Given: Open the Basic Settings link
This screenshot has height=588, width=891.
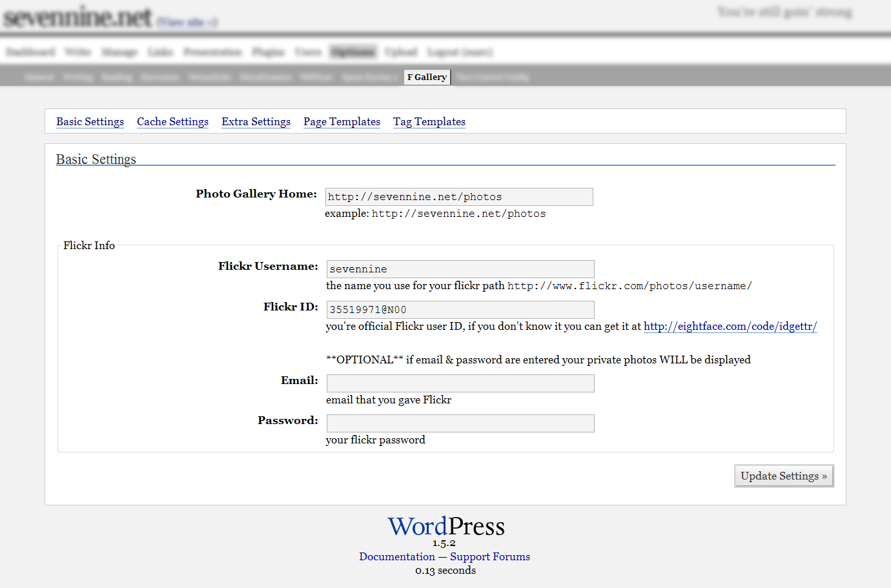Looking at the screenshot, I should point(90,121).
